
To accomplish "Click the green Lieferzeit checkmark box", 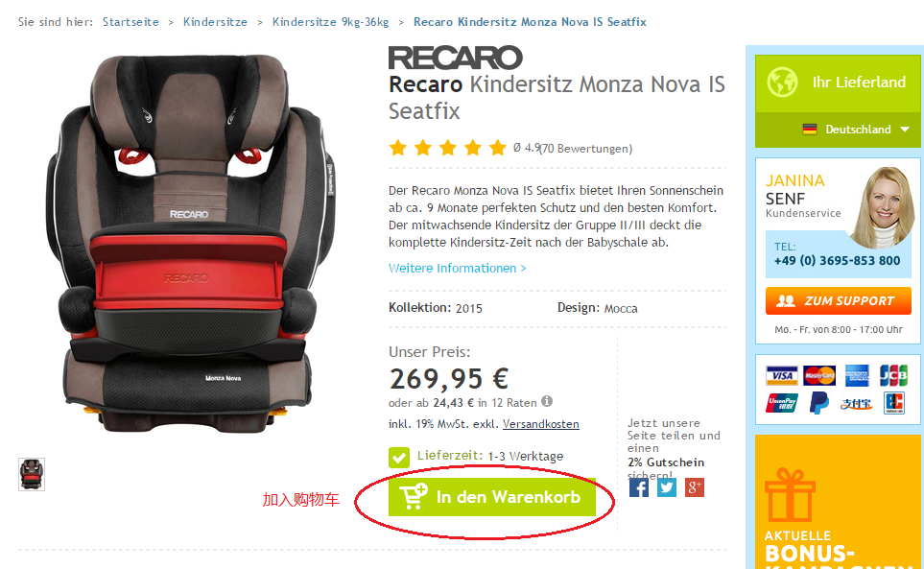I will [x=399, y=457].
